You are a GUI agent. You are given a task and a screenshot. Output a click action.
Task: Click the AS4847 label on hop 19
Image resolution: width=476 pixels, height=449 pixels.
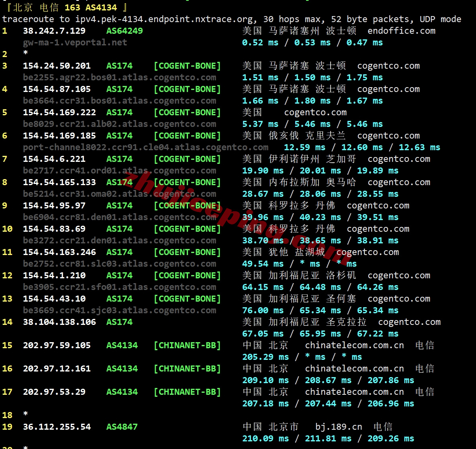coord(122,427)
